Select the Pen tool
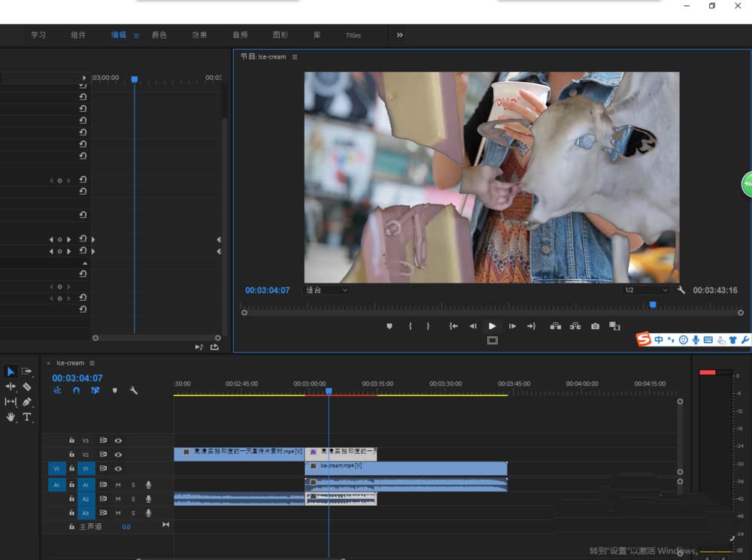This screenshot has height=560, width=752. (27, 401)
